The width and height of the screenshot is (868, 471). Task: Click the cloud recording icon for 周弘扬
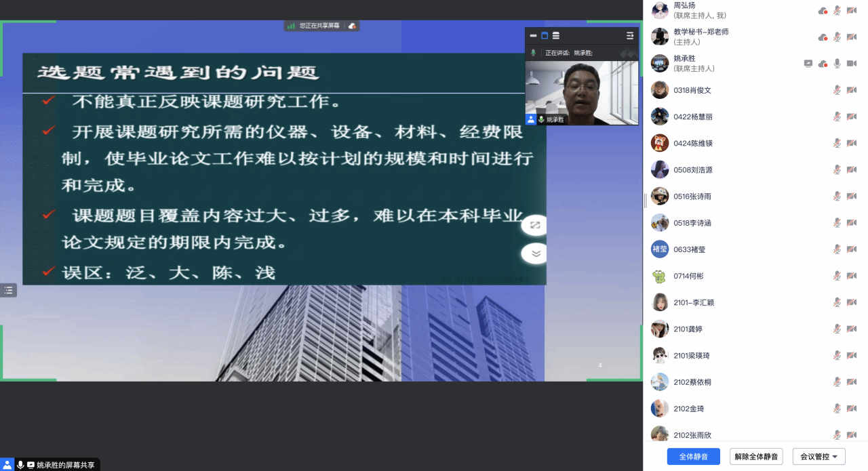pyautogui.click(x=823, y=10)
